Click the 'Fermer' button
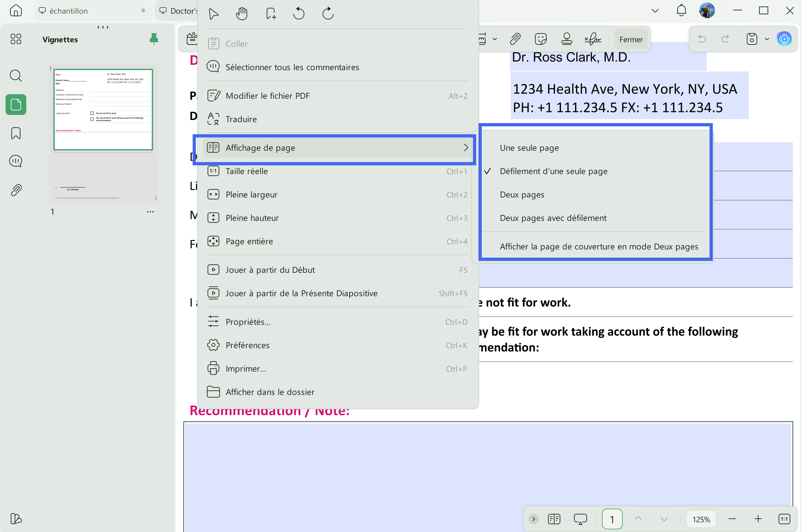 [x=631, y=39]
